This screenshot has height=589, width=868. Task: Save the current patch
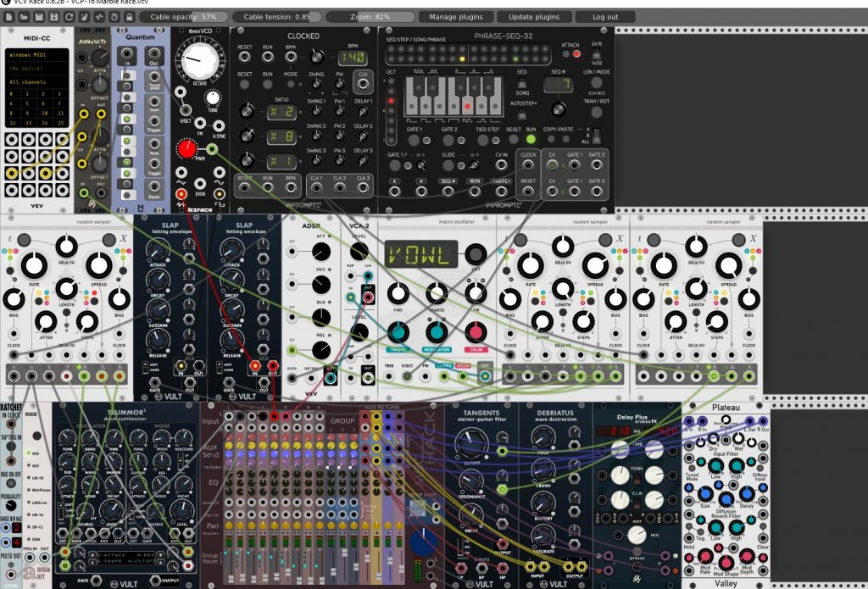(x=39, y=17)
